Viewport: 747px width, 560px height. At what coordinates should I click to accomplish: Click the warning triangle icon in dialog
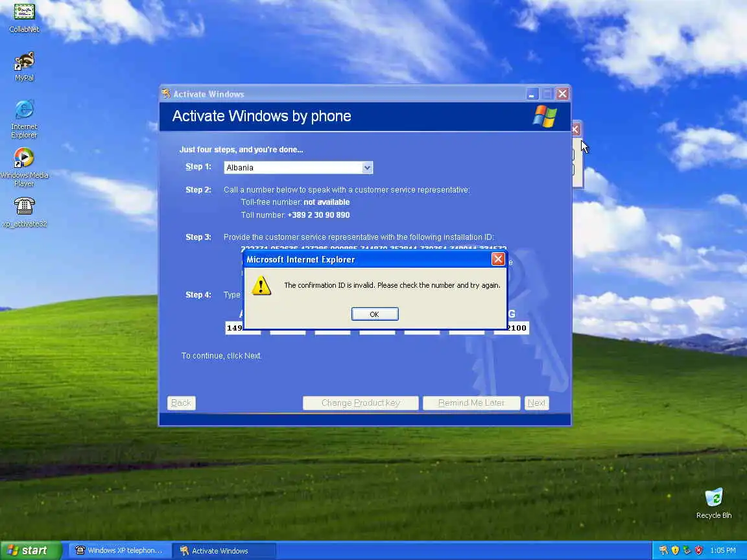[x=261, y=286]
